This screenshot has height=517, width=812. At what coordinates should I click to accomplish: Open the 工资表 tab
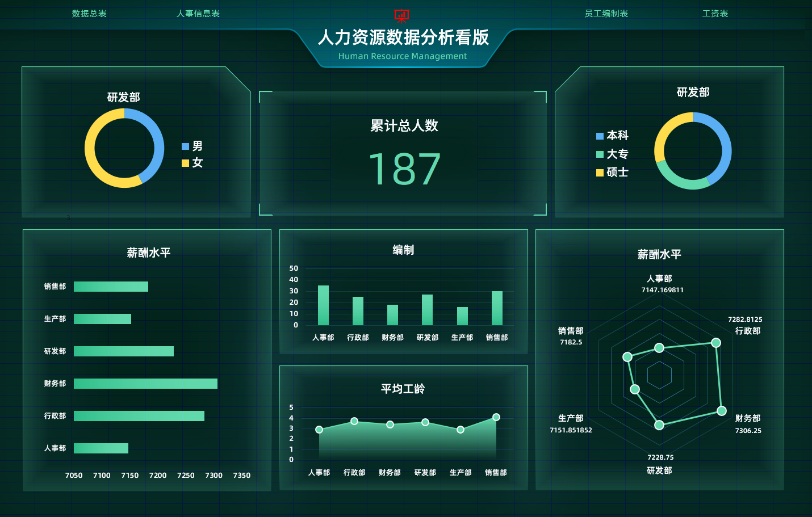pos(715,13)
